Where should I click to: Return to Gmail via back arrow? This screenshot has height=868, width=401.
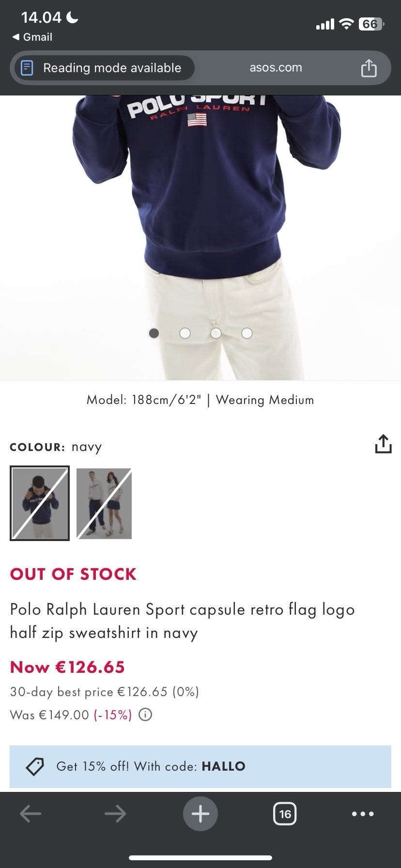[32, 37]
